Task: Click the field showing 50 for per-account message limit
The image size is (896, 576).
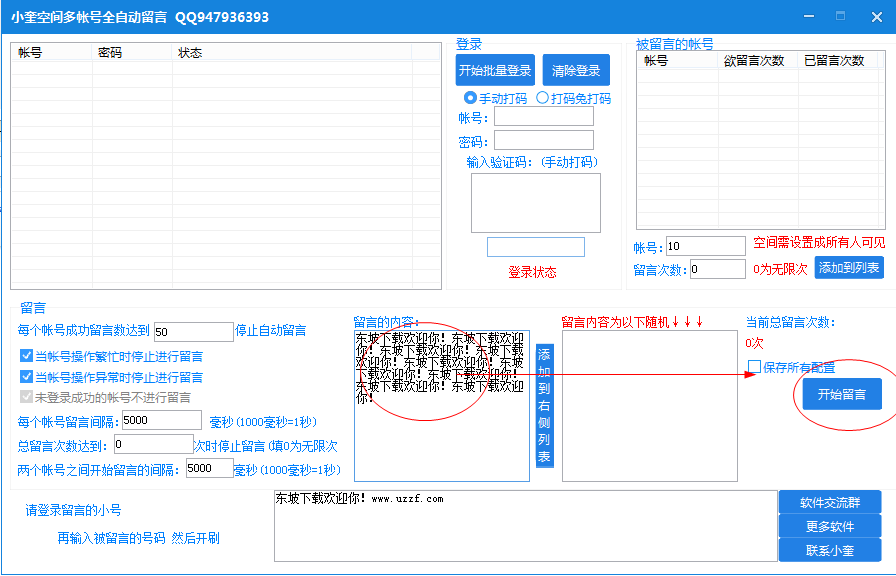Action: [194, 331]
